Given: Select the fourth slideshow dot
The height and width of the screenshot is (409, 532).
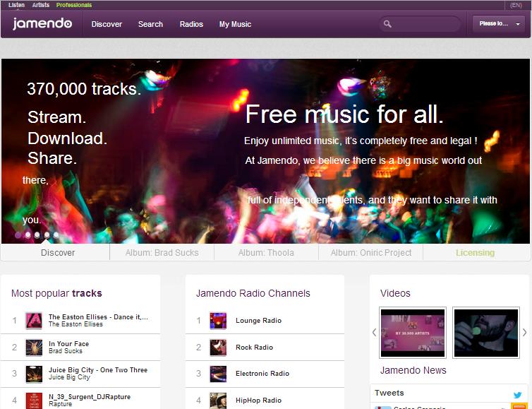Looking at the screenshot, I should [47, 235].
